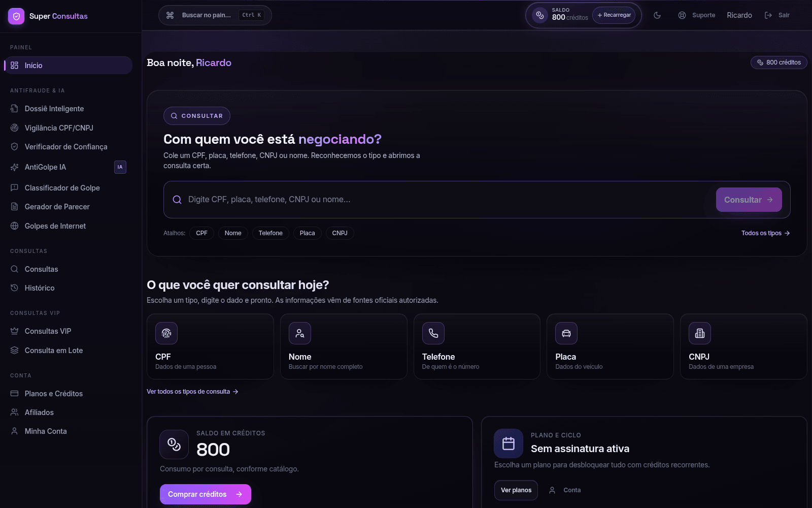The width and height of the screenshot is (812, 508).
Task: Toggle dark mode moon icon
Action: [x=657, y=15]
